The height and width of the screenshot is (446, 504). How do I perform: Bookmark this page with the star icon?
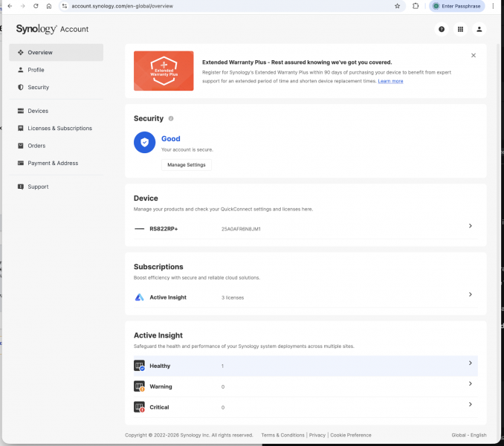click(397, 6)
